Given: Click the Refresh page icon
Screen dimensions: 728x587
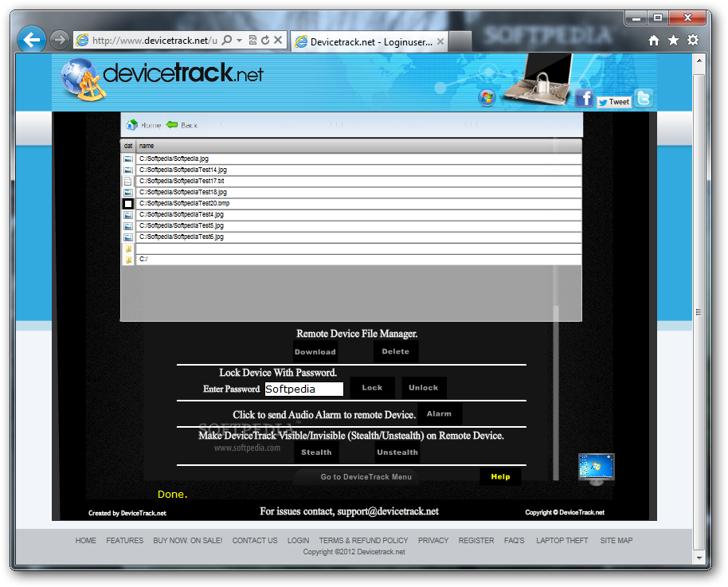Looking at the screenshot, I should [265, 40].
